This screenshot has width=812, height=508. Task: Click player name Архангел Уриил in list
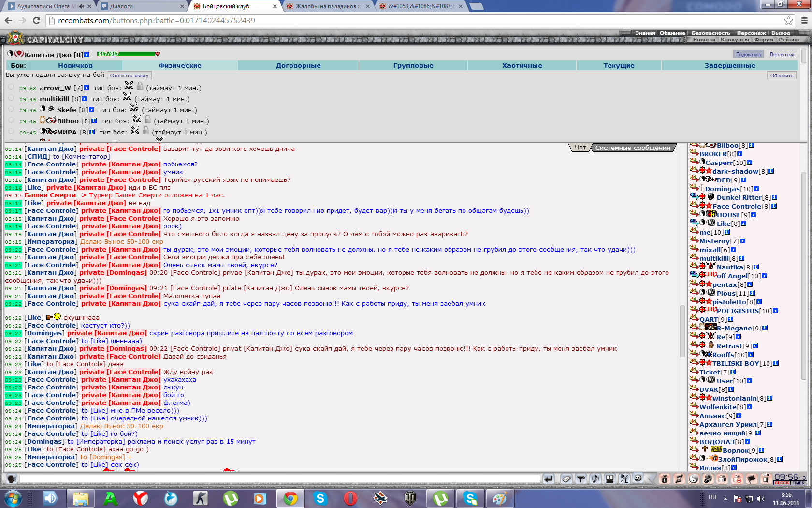728,424
